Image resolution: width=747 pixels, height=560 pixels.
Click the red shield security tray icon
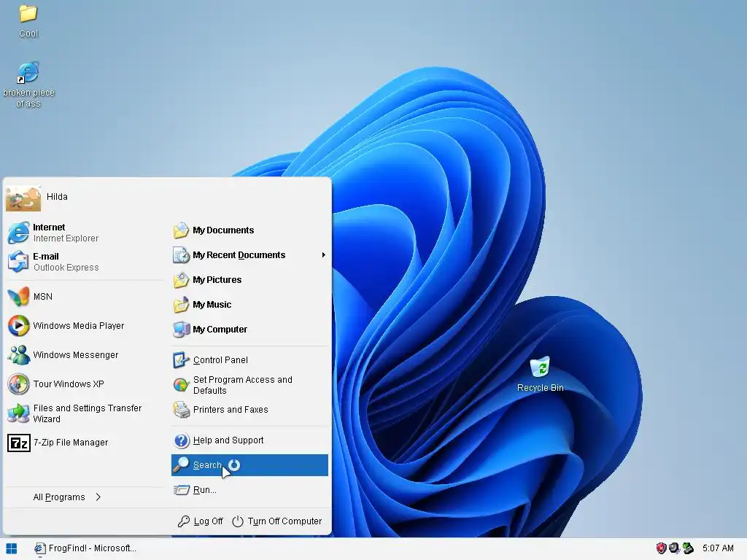tap(661, 548)
